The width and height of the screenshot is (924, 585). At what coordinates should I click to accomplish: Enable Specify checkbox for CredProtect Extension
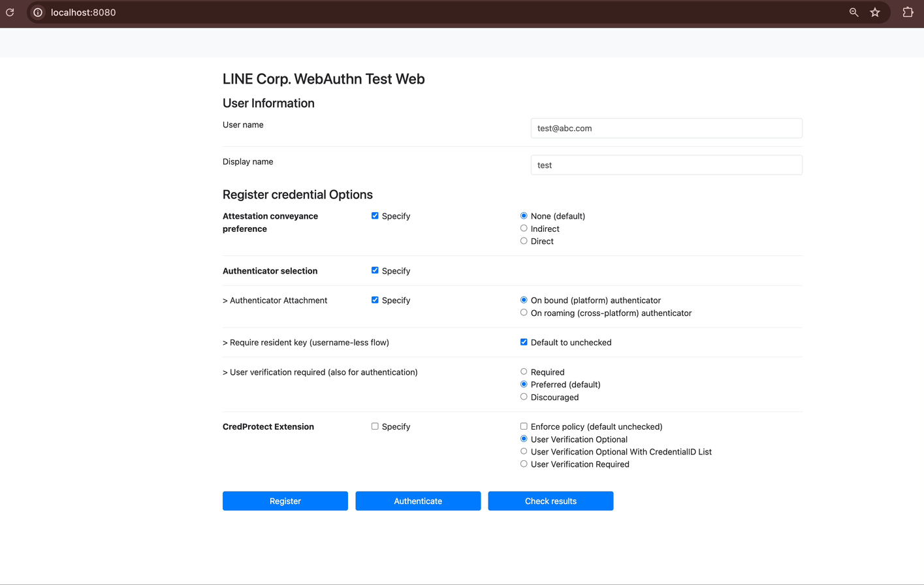tap(375, 426)
